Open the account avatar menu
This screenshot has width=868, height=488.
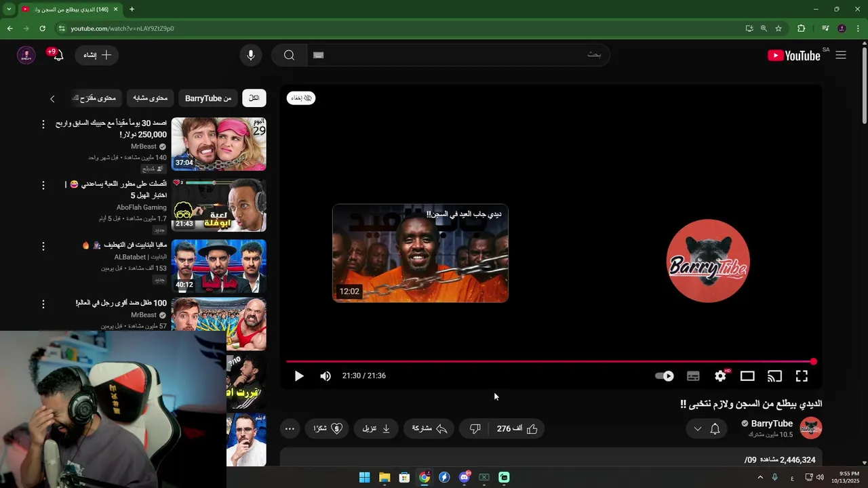tap(26, 55)
